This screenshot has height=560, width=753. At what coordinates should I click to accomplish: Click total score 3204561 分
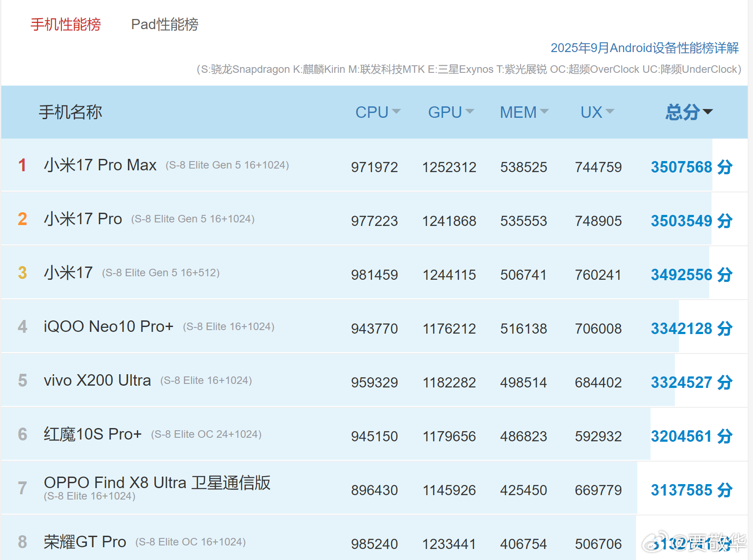[x=692, y=436]
